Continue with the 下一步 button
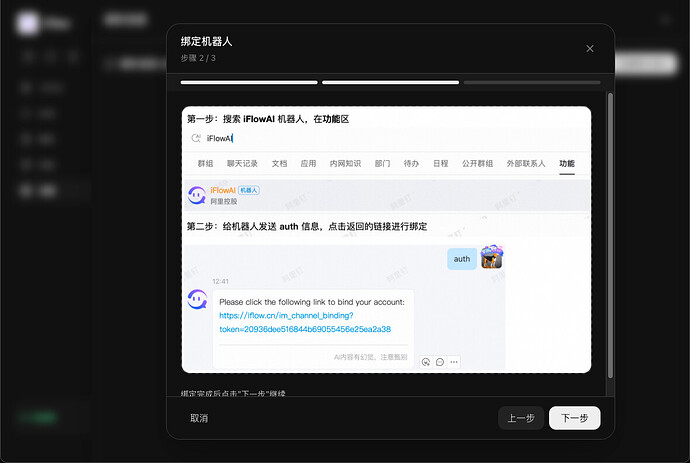The height and width of the screenshot is (463, 690). click(x=575, y=418)
